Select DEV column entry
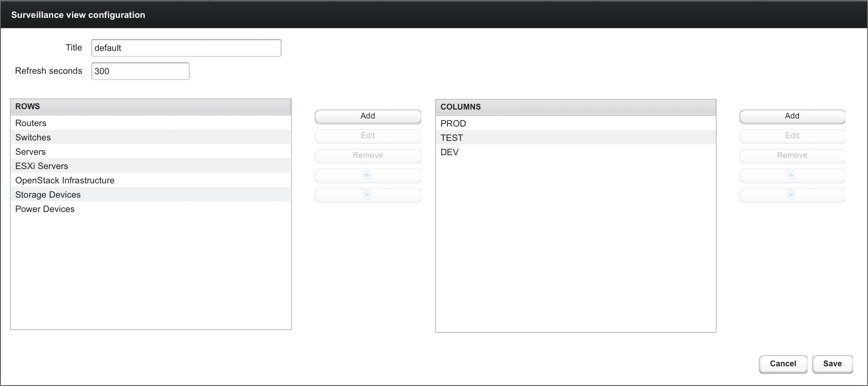 pyautogui.click(x=449, y=152)
